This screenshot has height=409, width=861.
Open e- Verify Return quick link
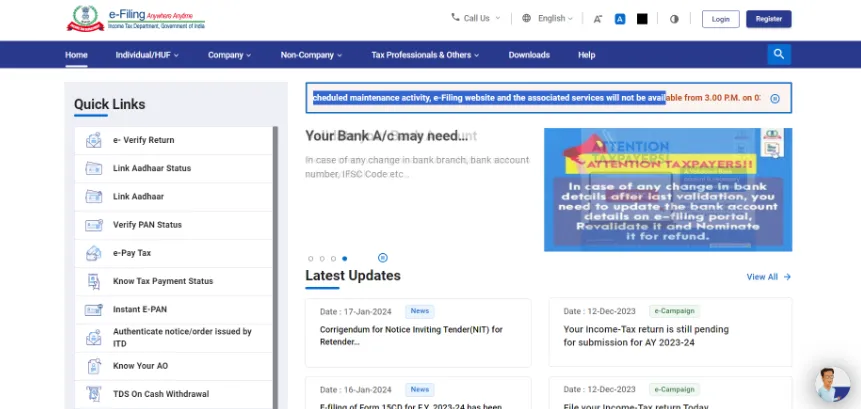(x=174, y=141)
